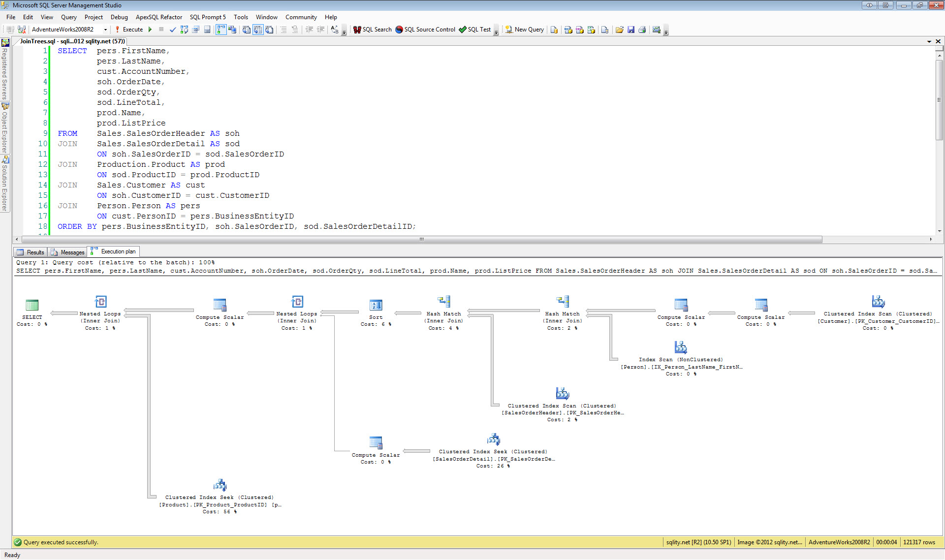Click the Display Estimated Execution Plan icon
945x560 pixels.
(x=184, y=30)
